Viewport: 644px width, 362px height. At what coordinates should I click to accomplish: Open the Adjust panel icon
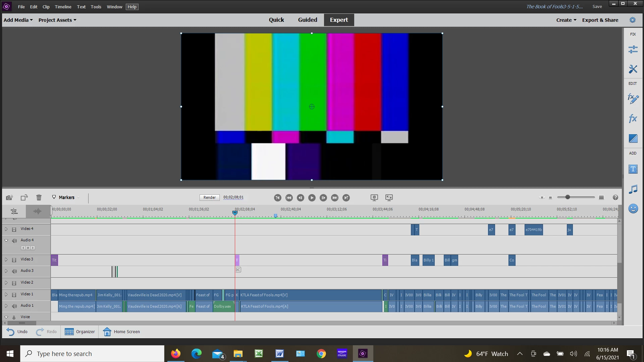tap(633, 50)
